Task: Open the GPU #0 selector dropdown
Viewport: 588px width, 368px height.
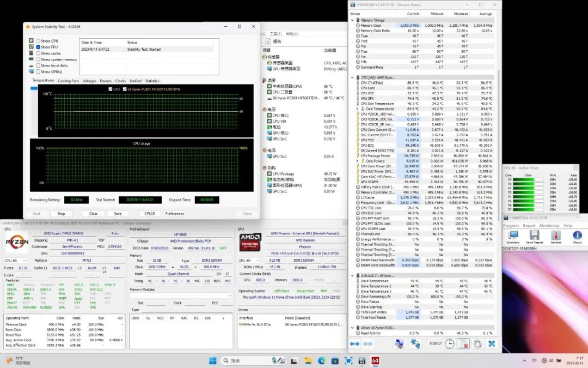Action: click(x=249, y=260)
